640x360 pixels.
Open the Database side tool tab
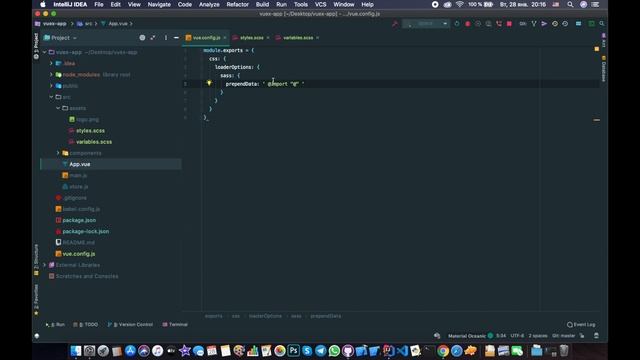pyautogui.click(x=604, y=69)
